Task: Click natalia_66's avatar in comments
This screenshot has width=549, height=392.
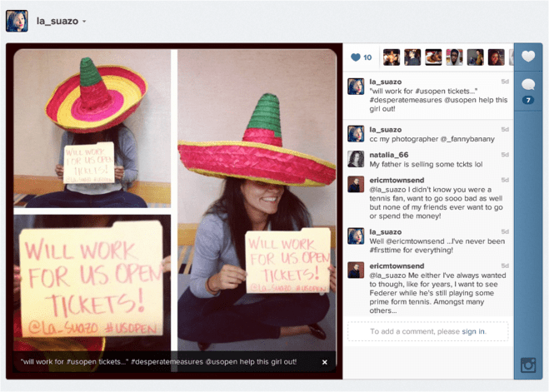Action: (x=356, y=159)
